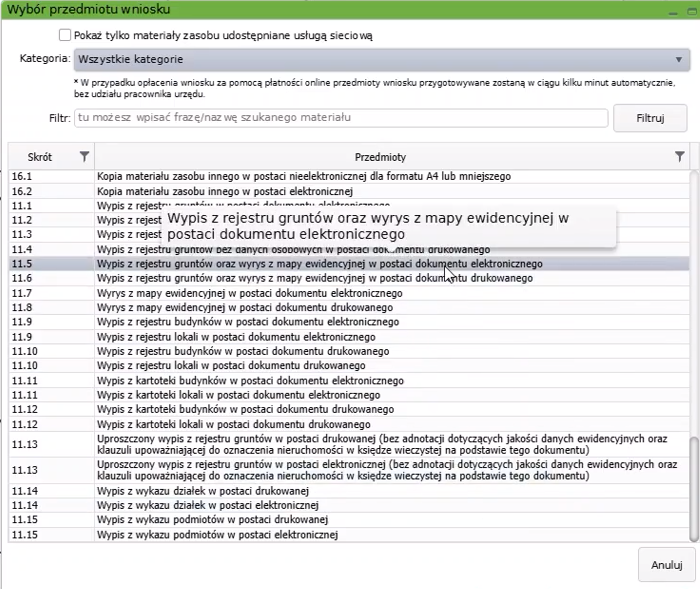
Task: Enable 'Pokaż tylko materiały zasobu' checkbox
Action: click(65, 35)
